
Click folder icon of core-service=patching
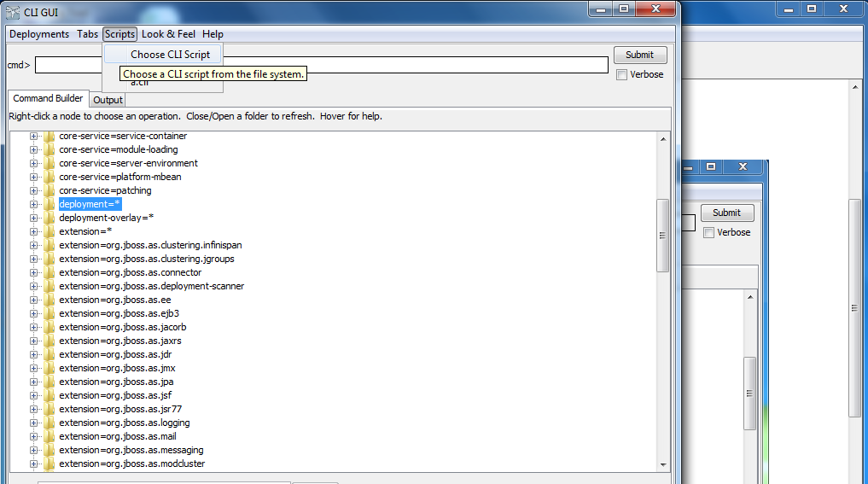[50, 191]
